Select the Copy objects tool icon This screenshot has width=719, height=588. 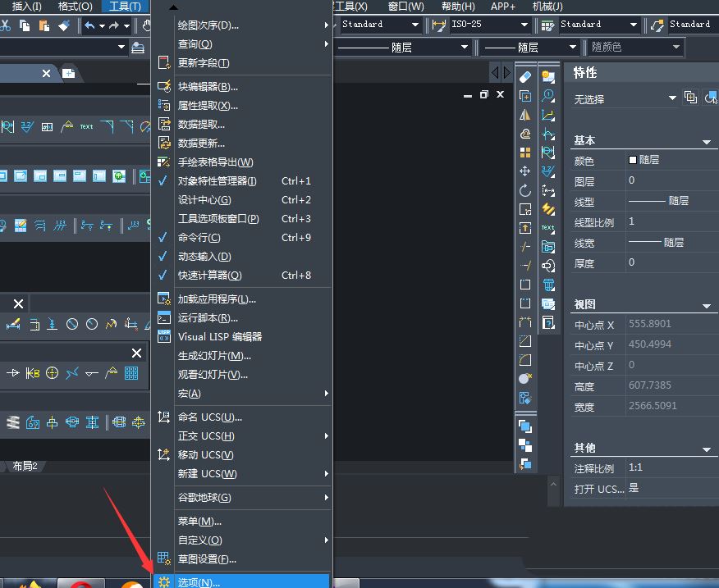point(525,96)
